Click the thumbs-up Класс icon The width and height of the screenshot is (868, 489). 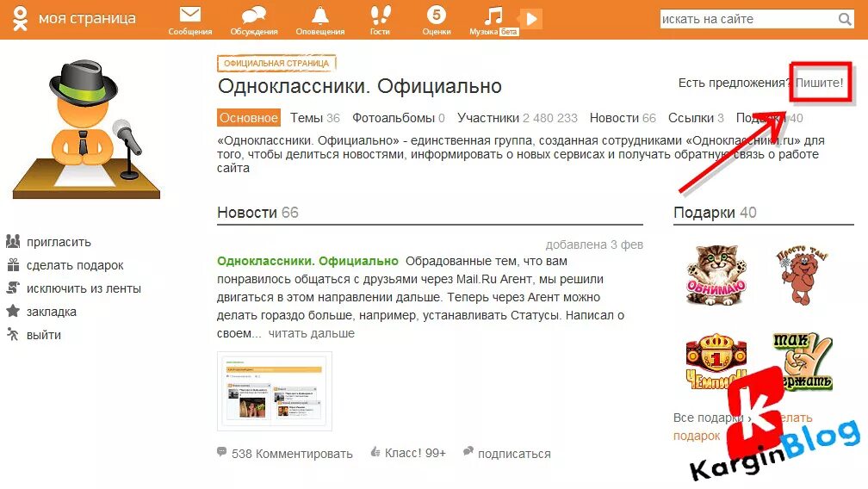tap(375, 452)
